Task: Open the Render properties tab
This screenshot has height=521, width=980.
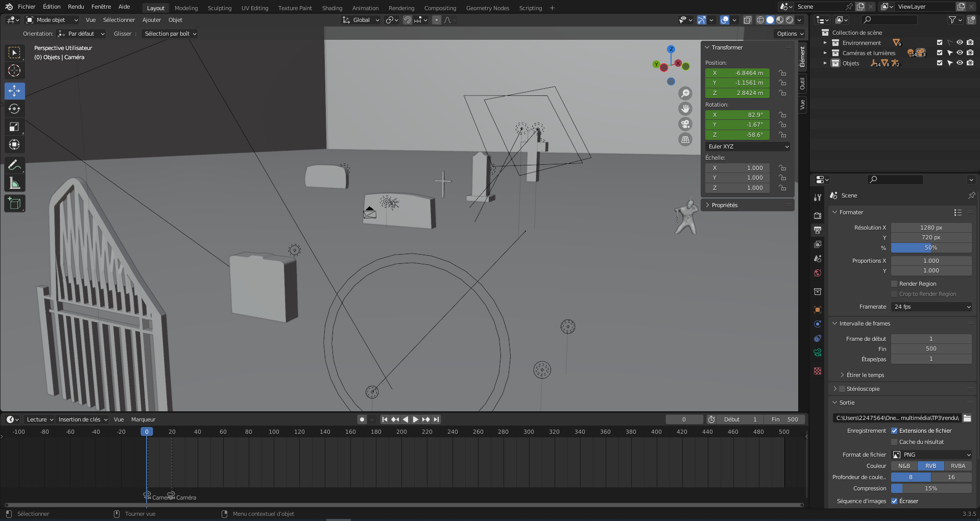Action: point(817,214)
